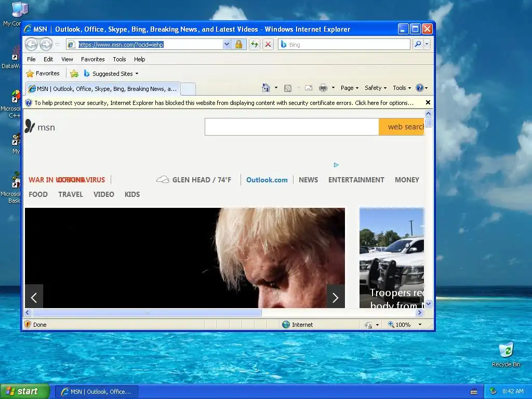This screenshot has width=532, height=399.
Task: Click the Read Mail icon
Action: (309, 88)
